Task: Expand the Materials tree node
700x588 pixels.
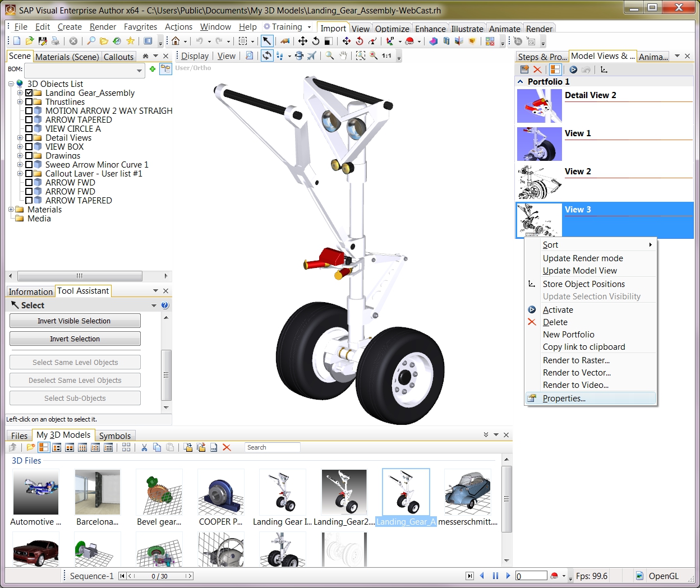Action: (x=11, y=210)
